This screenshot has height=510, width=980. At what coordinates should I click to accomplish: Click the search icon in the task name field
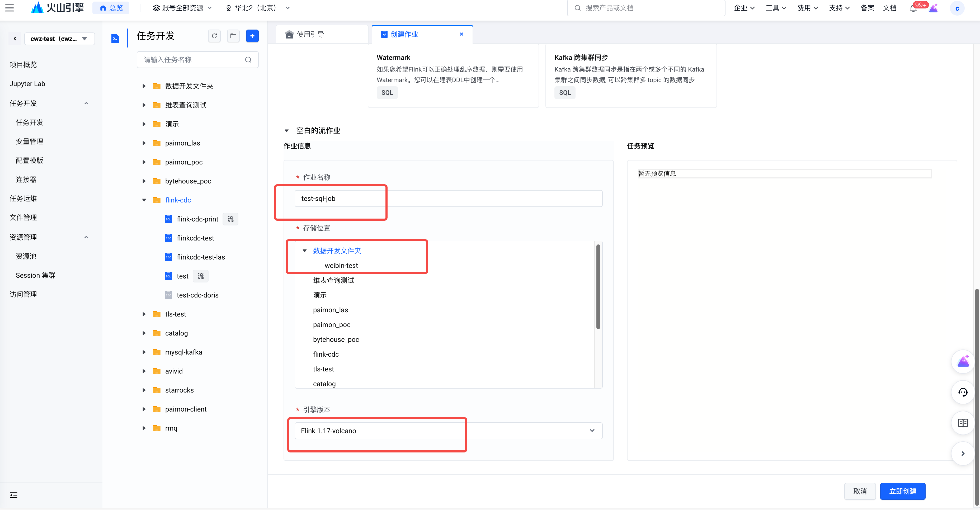coord(248,60)
